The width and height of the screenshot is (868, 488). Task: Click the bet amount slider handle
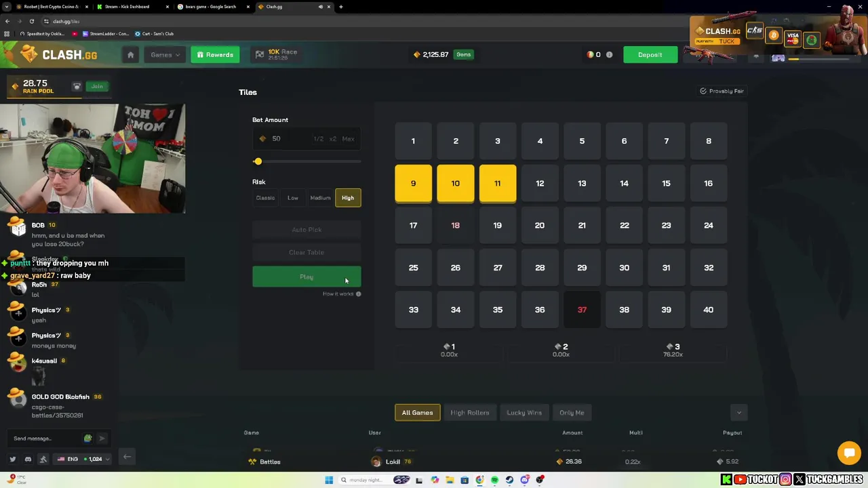tap(258, 161)
